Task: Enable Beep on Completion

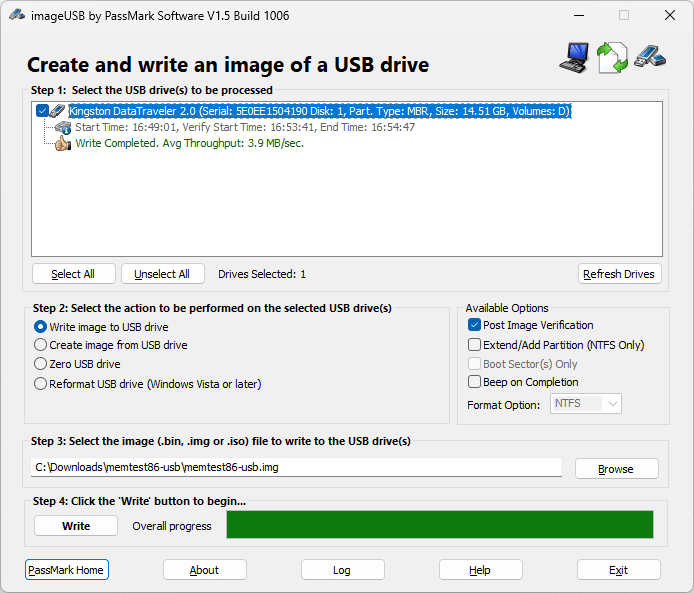Action: (x=474, y=382)
